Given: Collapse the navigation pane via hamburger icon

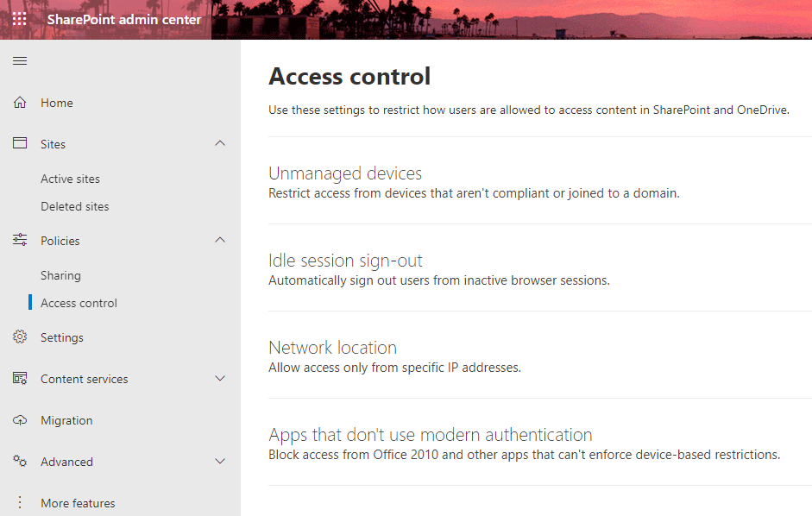Looking at the screenshot, I should tap(19, 60).
